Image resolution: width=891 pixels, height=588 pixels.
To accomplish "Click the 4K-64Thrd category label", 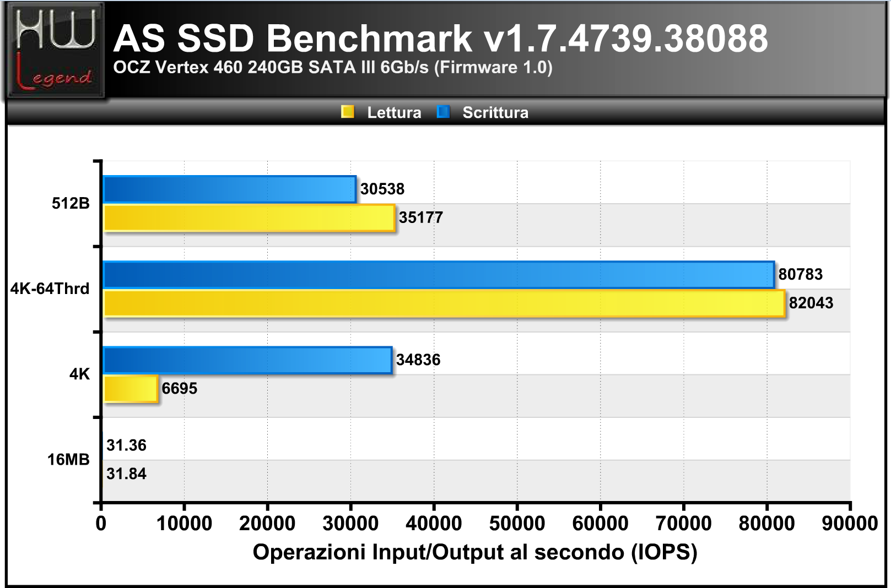I will pos(50,288).
